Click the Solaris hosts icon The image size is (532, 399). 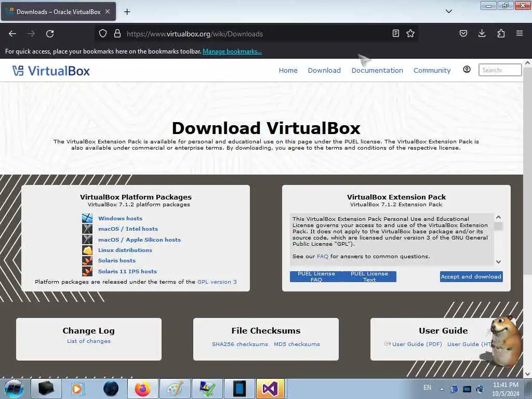87,261
